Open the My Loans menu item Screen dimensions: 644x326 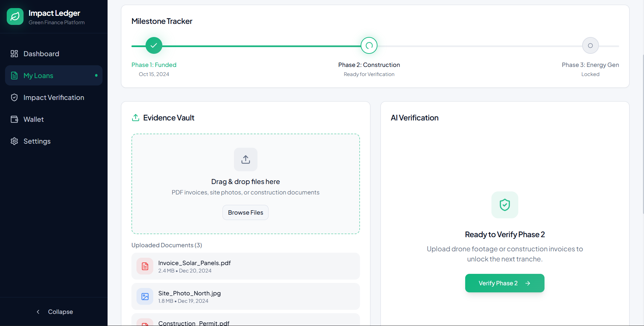pos(54,75)
